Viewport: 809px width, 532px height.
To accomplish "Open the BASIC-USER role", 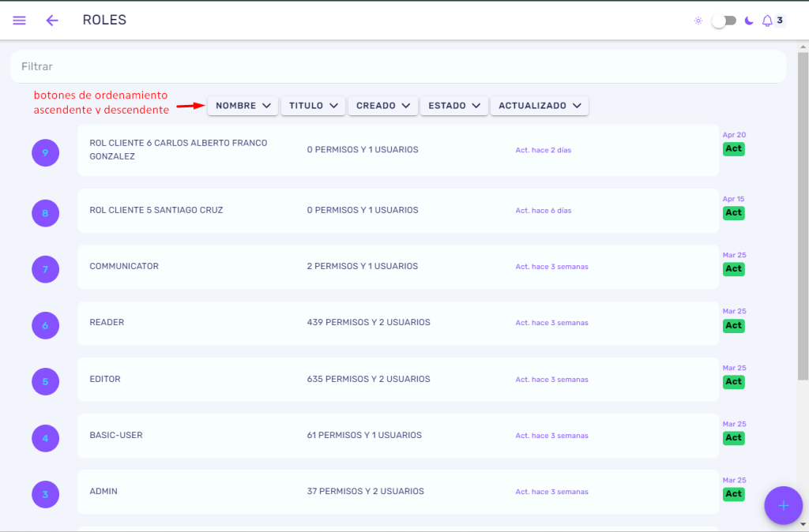I will [398, 436].
